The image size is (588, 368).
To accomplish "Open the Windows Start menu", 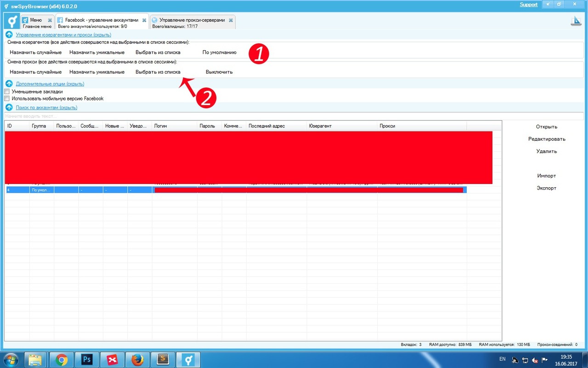I will pos(11,359).
